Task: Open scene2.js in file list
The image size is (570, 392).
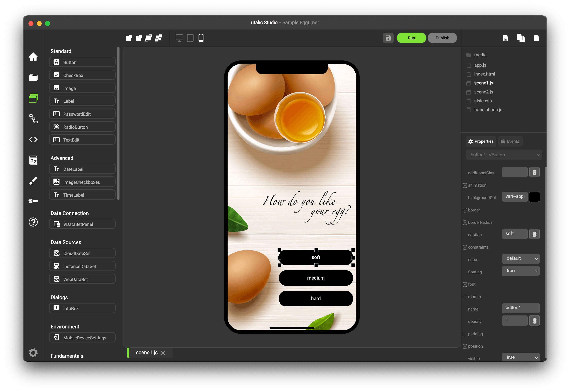Action: tap(480, 92)
